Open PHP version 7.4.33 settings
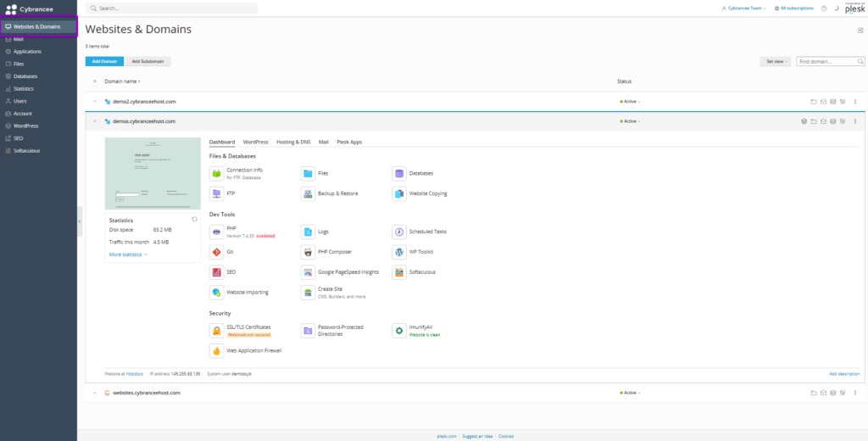The image size is (868, 441). (x=216, y=232)
